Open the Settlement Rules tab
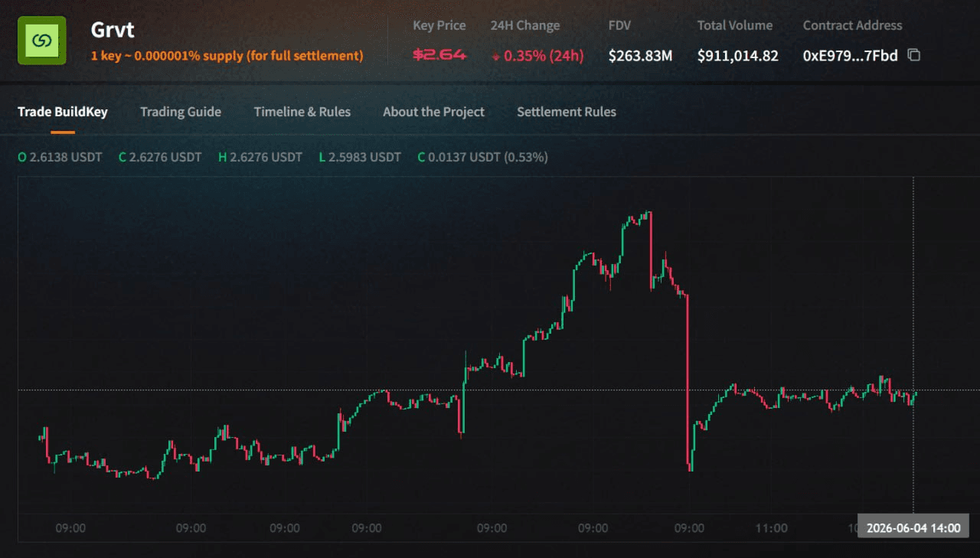This screenshot has height=558, width=980. click(x=567, y=112)
